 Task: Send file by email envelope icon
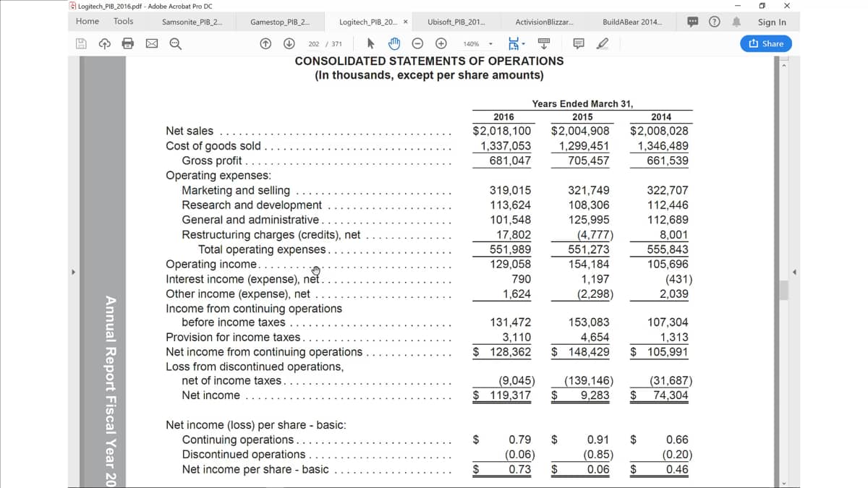[x=152, y=43]
